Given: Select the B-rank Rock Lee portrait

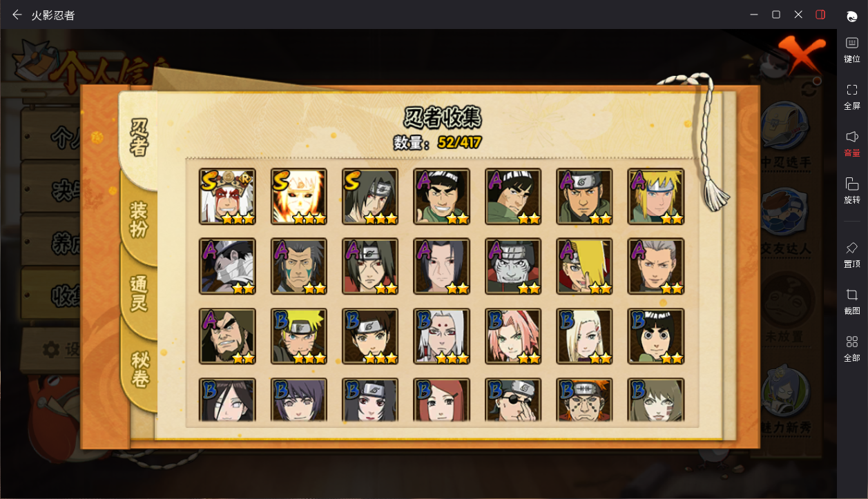Looking at the screenshot, I should (656, 336).
